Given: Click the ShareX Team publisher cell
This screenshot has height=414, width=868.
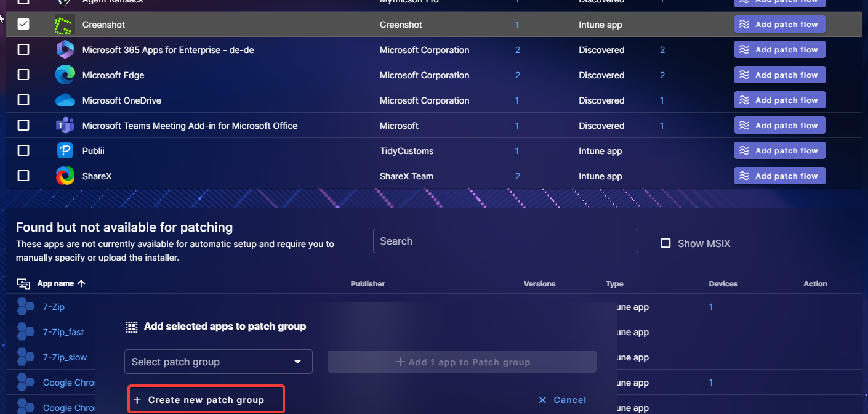Looking at the screenshot, I should [406, 176].
